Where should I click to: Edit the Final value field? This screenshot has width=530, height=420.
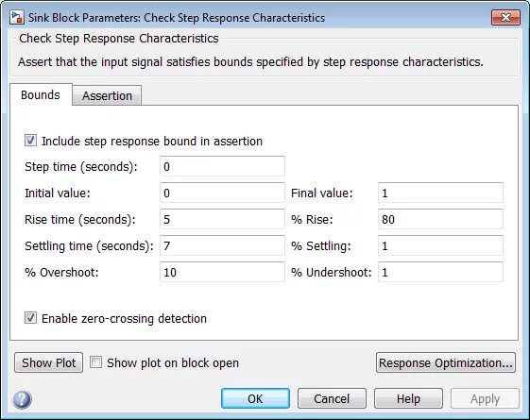[x=440, y=193]
